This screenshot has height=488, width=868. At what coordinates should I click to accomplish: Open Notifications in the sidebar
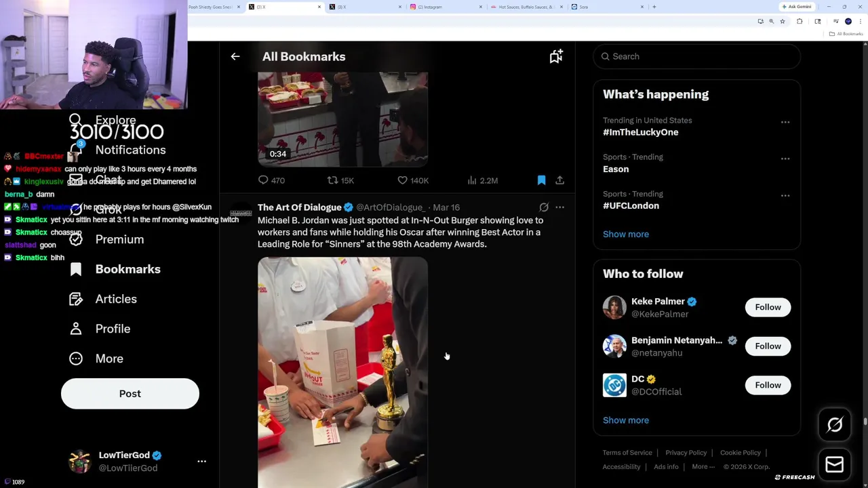tap(117, 150)
